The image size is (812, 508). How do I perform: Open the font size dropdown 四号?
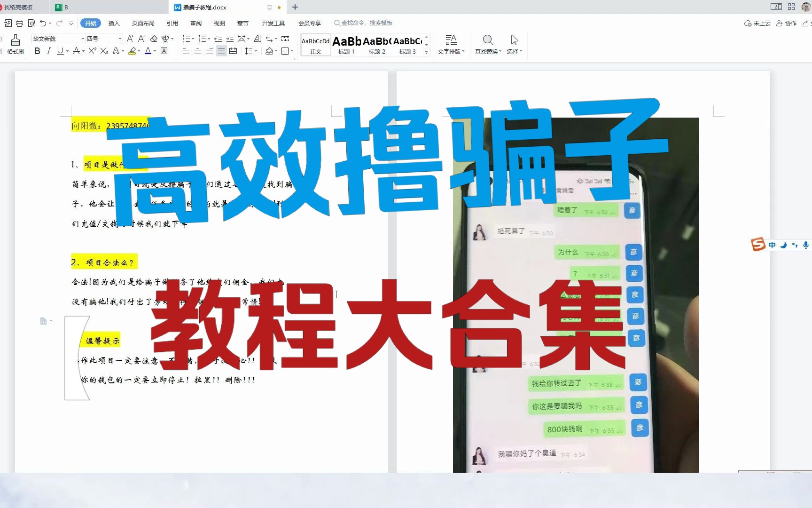(x=120, y=39)
